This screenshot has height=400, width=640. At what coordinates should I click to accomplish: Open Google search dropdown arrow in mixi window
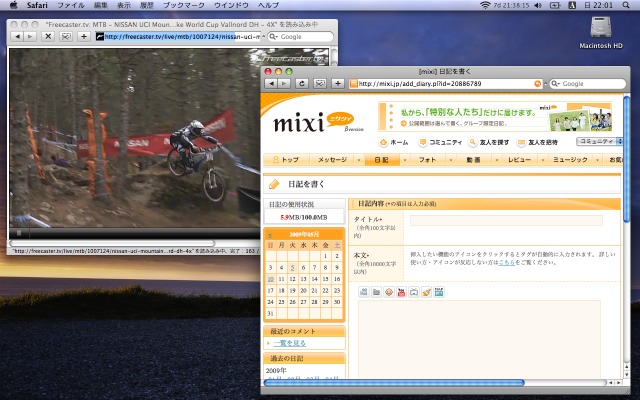point(556,84)
